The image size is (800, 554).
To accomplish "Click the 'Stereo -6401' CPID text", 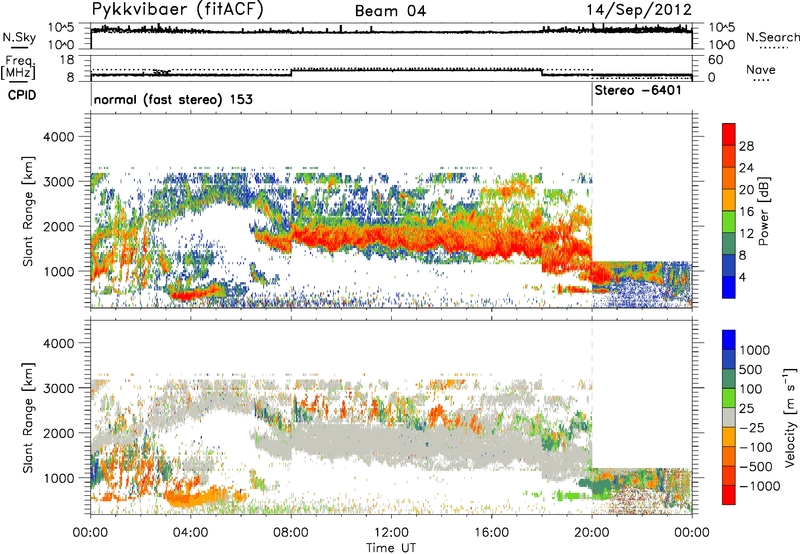I will pyautogui.click(x=638, y=91).
